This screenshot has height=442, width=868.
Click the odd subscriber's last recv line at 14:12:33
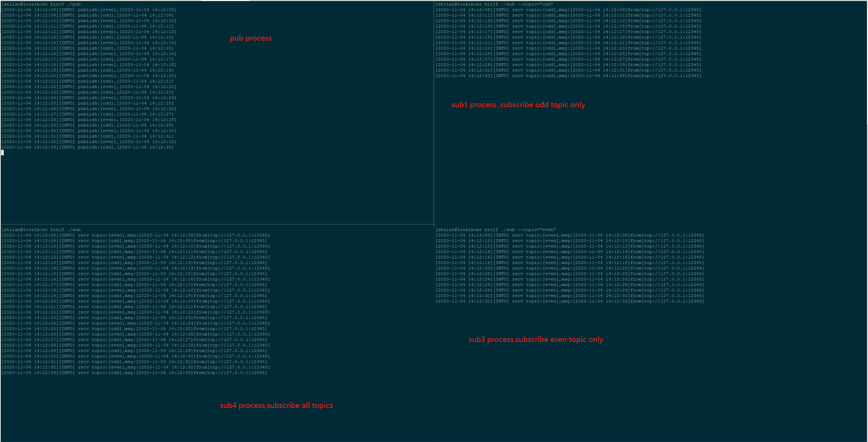[x=568, y=76]
